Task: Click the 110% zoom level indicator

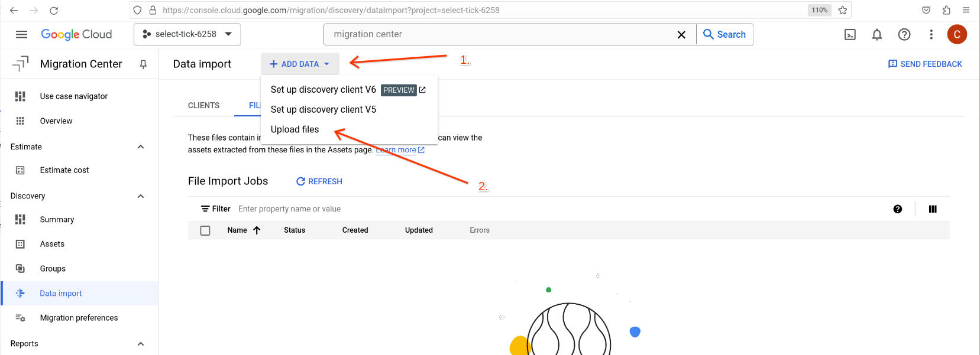Action: tap(820, 10)
